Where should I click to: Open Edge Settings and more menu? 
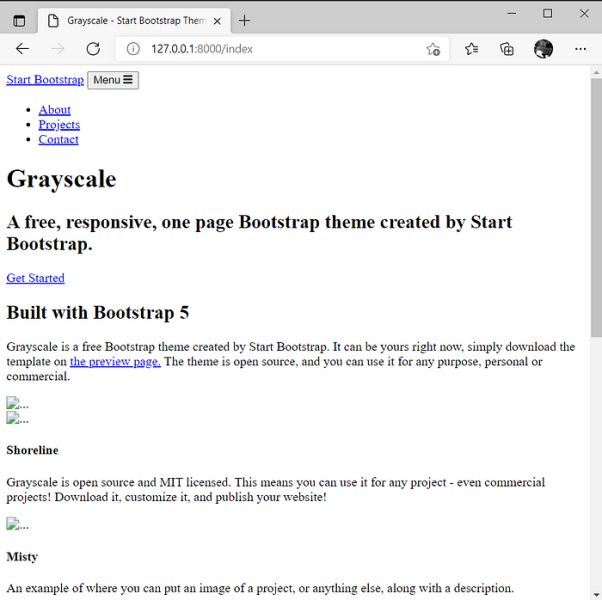pyautogui.click(x=581, y=49)
